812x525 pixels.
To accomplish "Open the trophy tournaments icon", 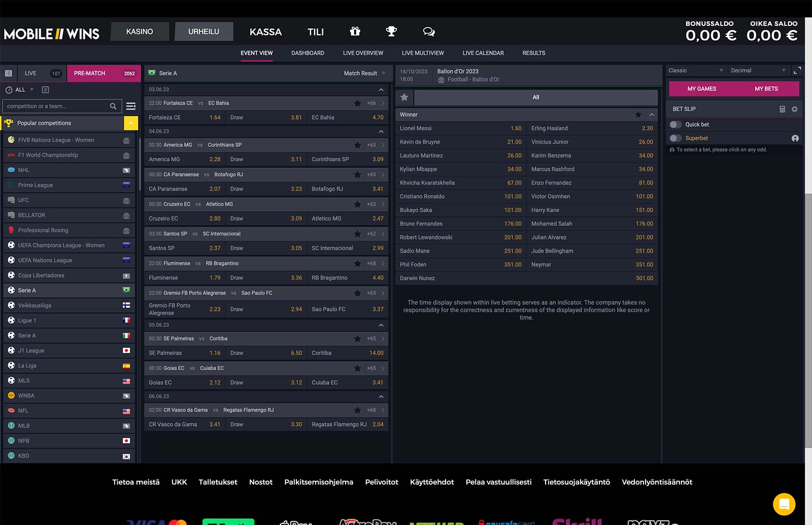I will click(x=391, y=31).
